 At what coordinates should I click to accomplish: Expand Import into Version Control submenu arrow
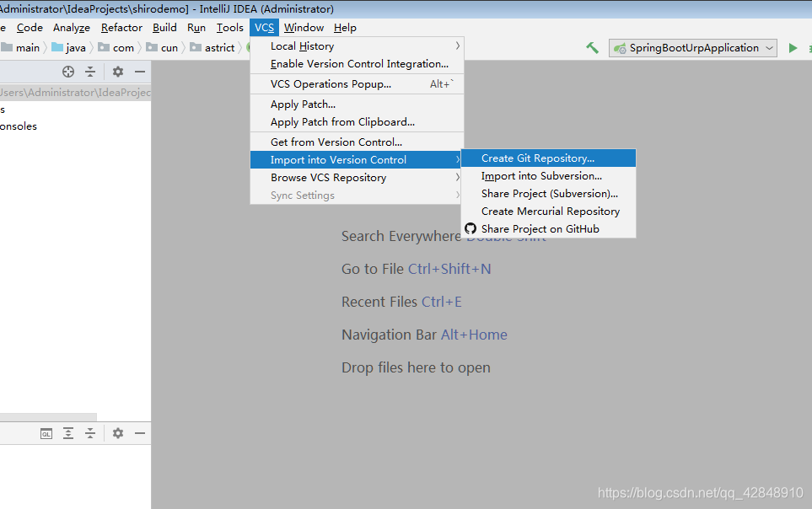tap(457, 159)
